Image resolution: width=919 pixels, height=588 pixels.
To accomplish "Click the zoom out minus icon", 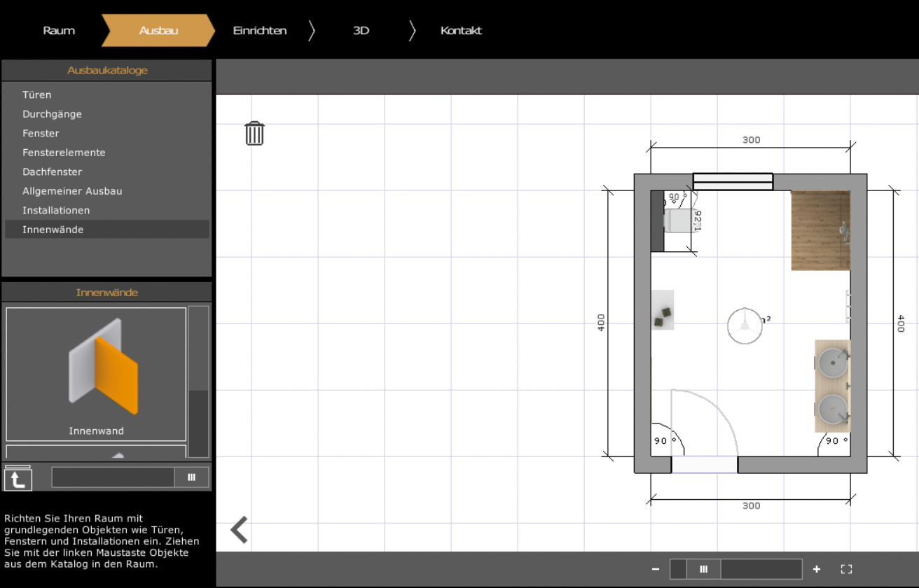I will 656,569.
